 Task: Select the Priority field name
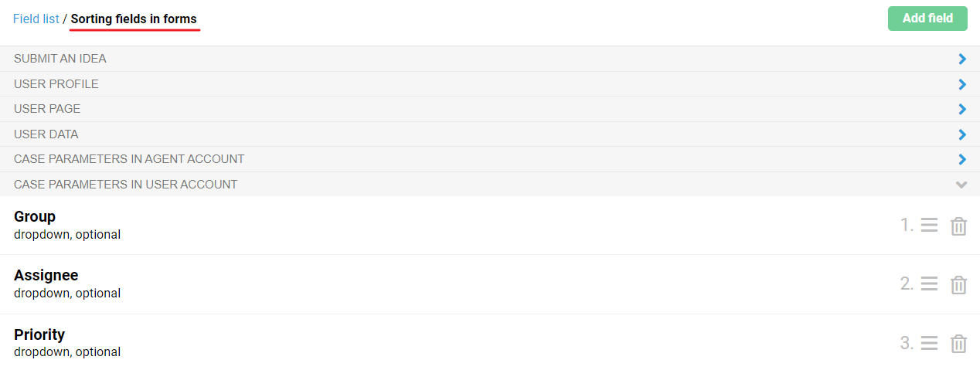(39, 334)
